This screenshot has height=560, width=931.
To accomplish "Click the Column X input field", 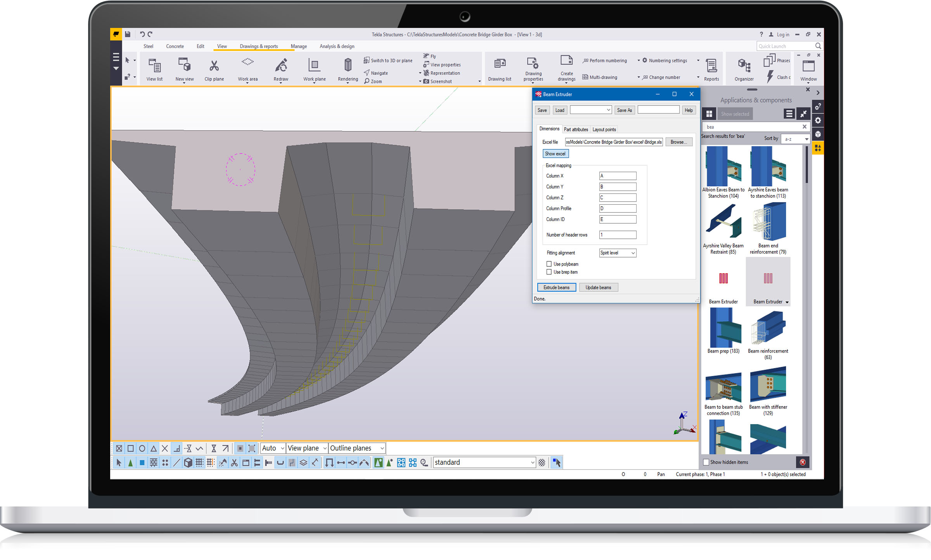I will pos(618,176).
